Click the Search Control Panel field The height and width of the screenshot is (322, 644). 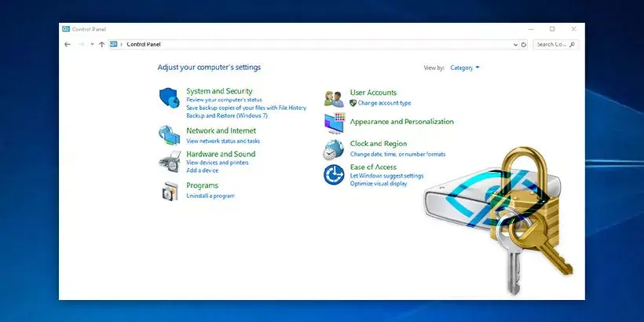[556, 44]
